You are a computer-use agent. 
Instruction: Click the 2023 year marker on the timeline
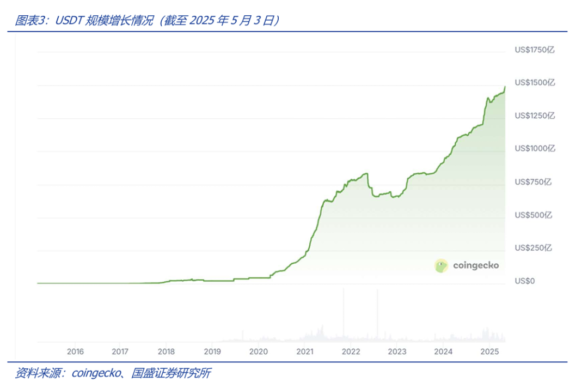click(397, 351)
